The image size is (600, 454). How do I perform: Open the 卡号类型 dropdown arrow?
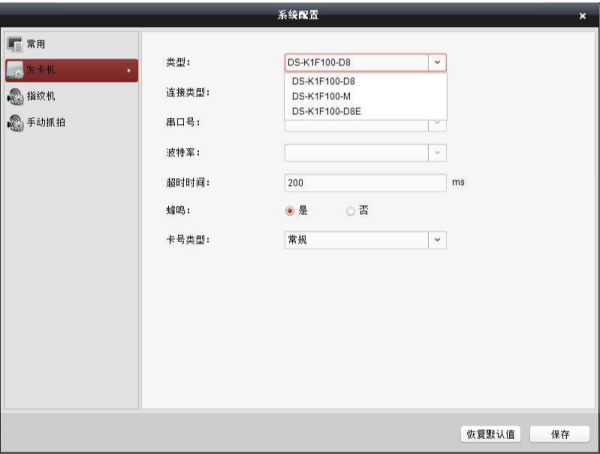click(x=437, y=240)
